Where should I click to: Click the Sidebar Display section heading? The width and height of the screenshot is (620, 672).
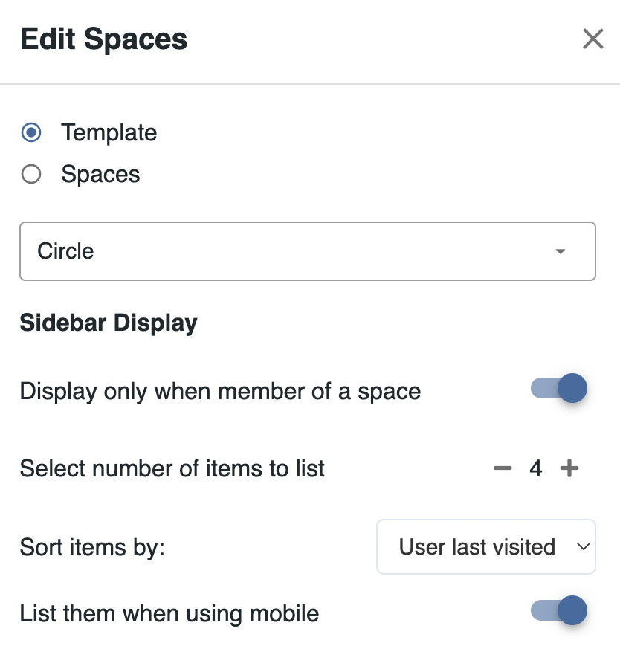point(109,323)
